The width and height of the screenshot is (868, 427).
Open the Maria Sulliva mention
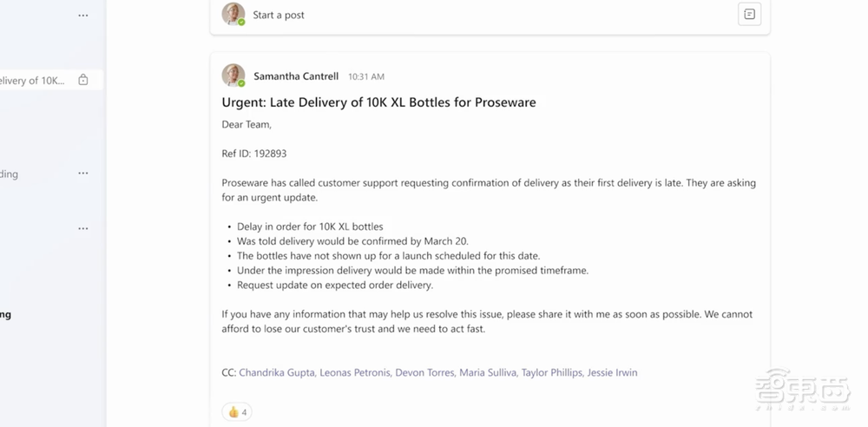(x=488, y=373)
